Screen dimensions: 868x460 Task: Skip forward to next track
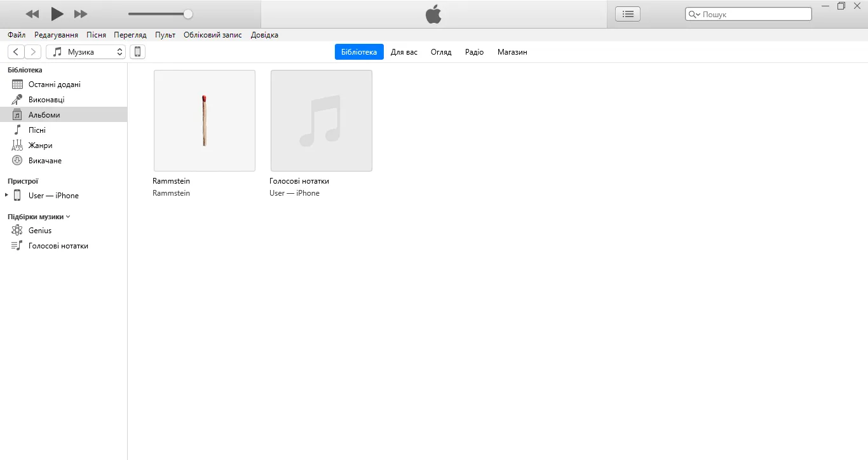pos(81,14)
